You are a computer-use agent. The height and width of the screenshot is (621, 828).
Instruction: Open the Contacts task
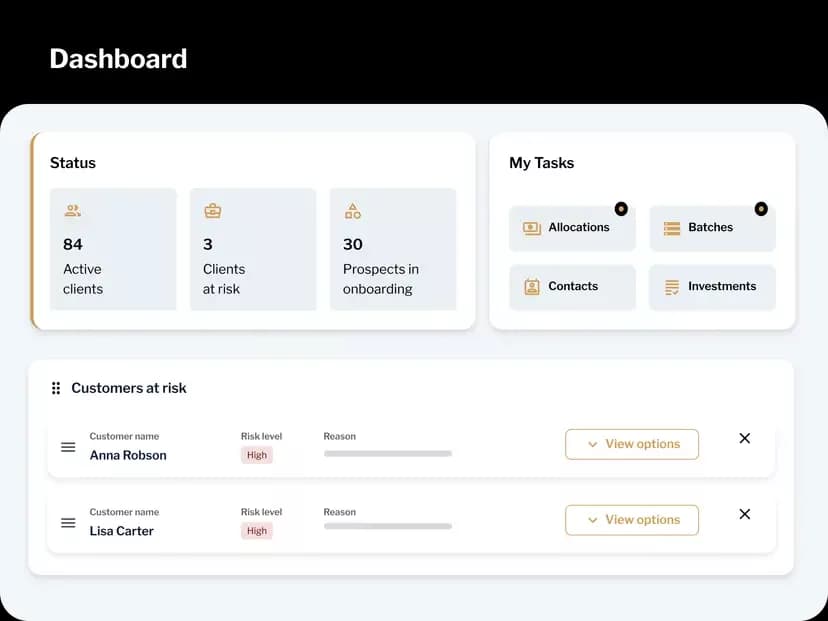[x=572, y=287]
